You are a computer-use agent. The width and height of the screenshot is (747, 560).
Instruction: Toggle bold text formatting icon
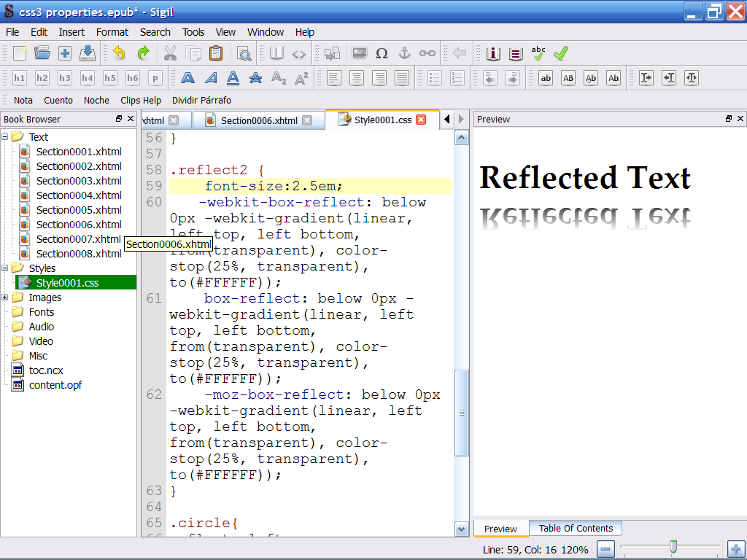[x=187, y=78]
